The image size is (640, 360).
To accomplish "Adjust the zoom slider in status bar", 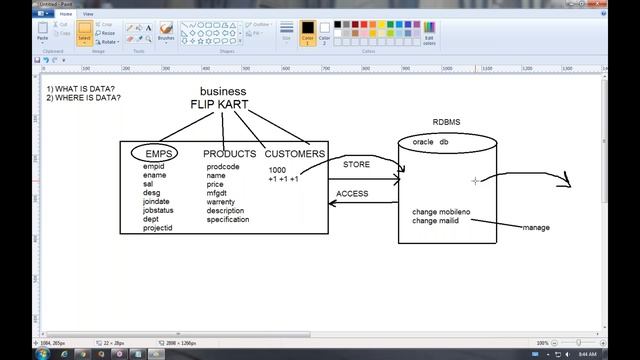I will click(x=578, y=343).
